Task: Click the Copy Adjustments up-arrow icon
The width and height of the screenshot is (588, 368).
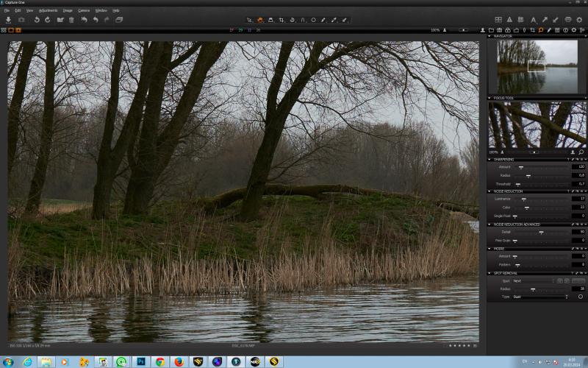Action: pos(545,20)
